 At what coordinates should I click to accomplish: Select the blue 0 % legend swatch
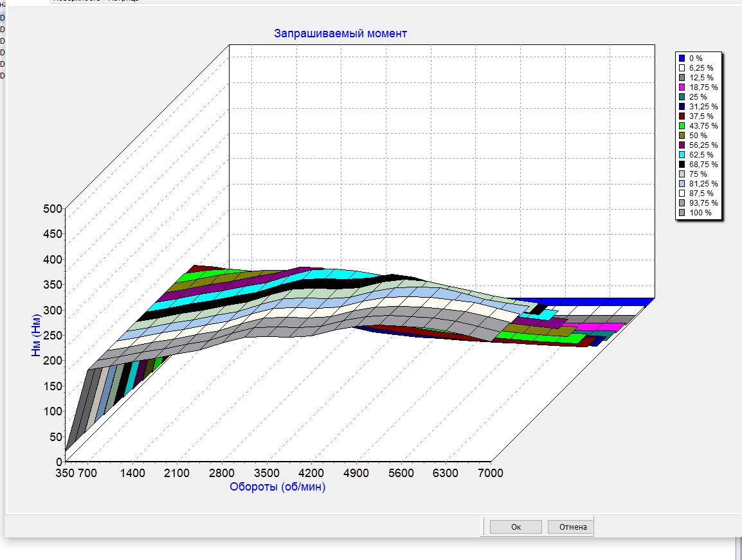(x=682, y=58)
